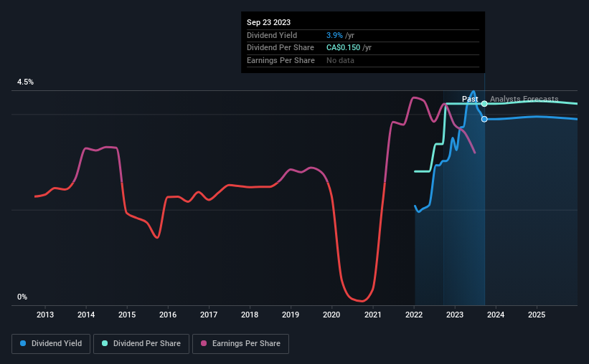Click the 3.9% Dividend Yield value in the tooltip

point(334,35)
